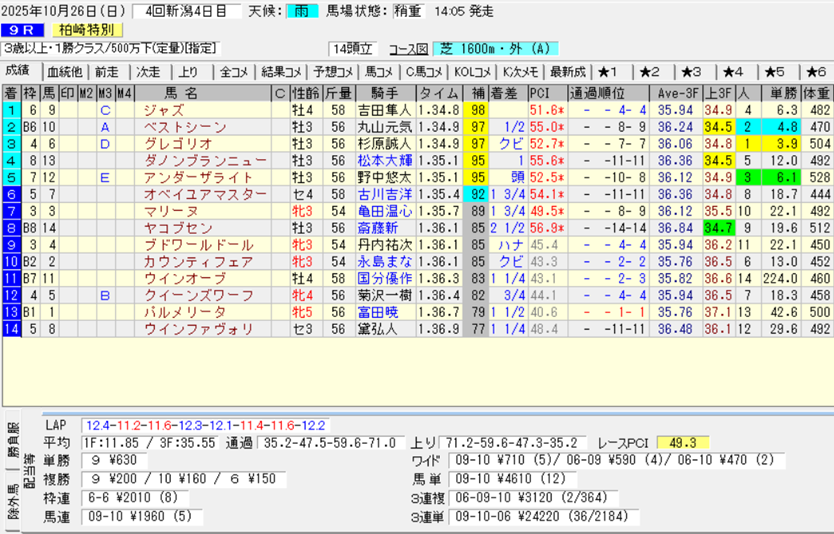
Task: Click the PCI column header
Action: pyautogui.click(x=545, y=93)
